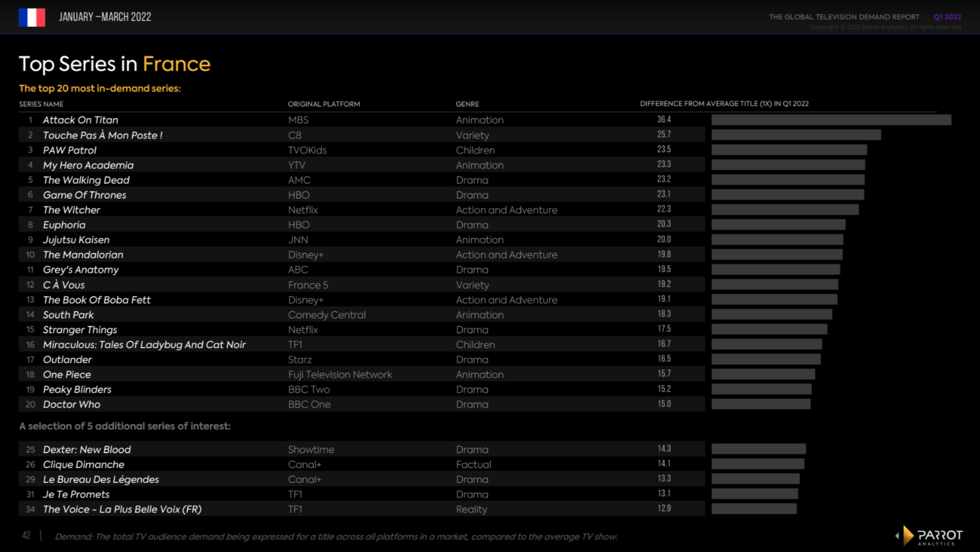Click the 'Euphoria' series name
The height and width of the screenshot is (552, 980).
point(64,225)
